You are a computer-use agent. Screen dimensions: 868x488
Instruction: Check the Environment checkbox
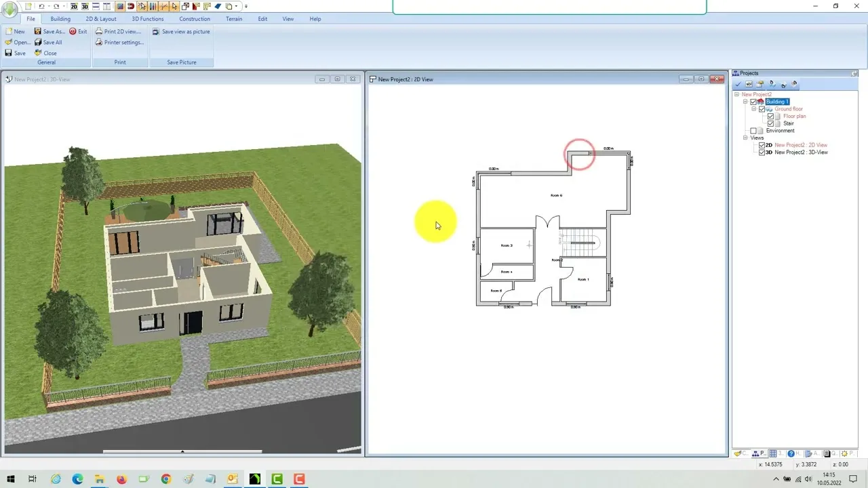coord(753,131)
